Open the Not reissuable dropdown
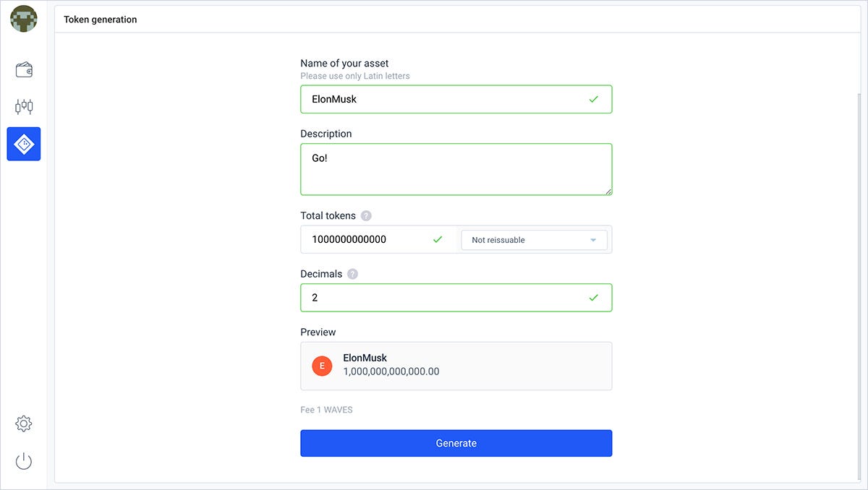868x490 pixels. click(x=534, y=240)
